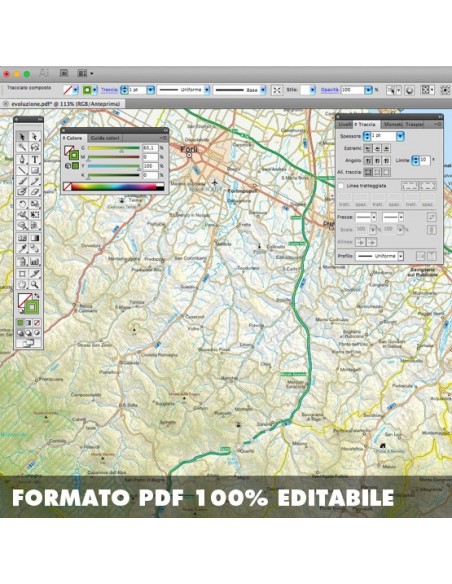
Task: Activate the Zoom magnifier tool
Action: (x=35, y=285)
